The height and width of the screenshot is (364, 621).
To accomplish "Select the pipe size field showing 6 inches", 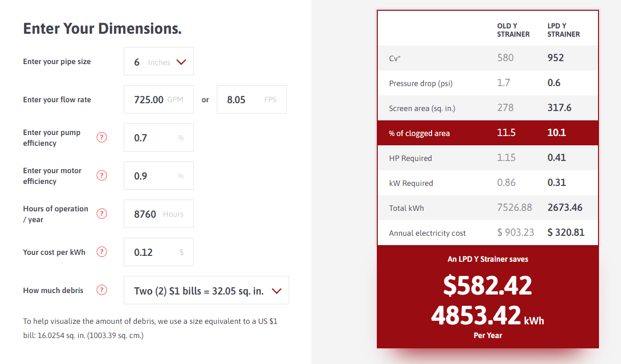I will [159, 61].
